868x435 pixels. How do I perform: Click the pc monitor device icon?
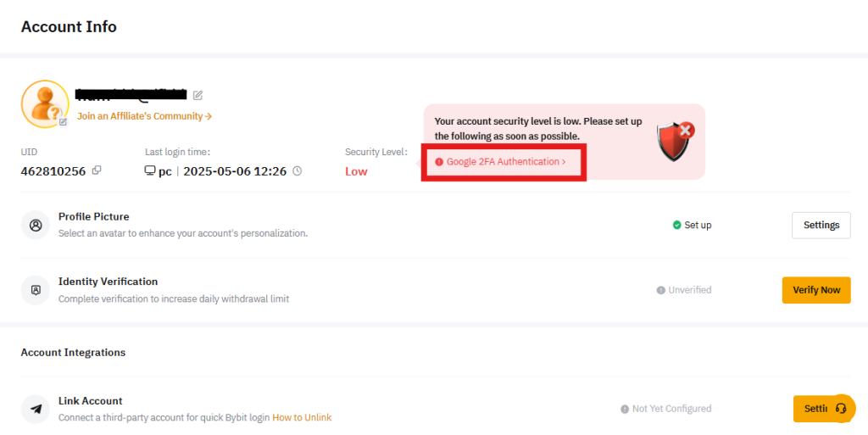tap(149, 170)
